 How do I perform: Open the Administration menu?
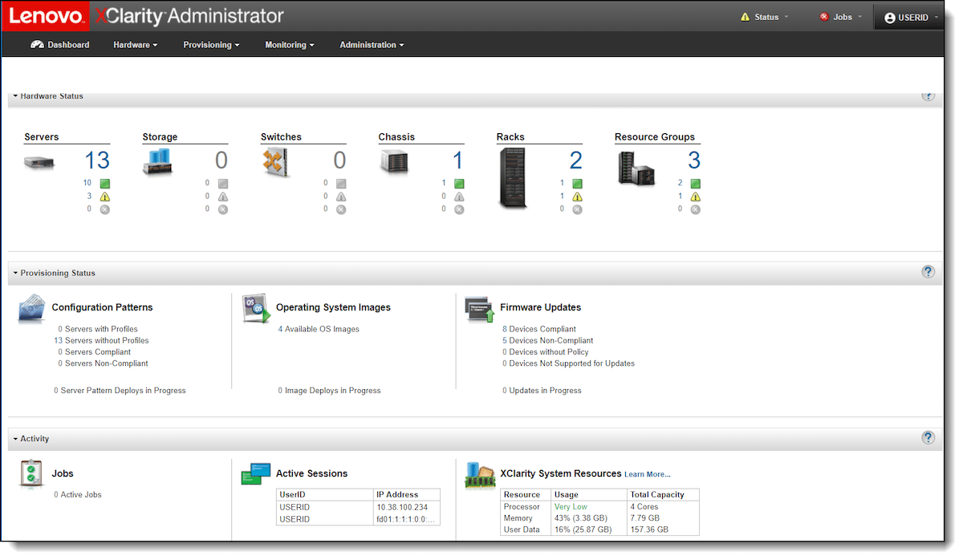(372, 45)
